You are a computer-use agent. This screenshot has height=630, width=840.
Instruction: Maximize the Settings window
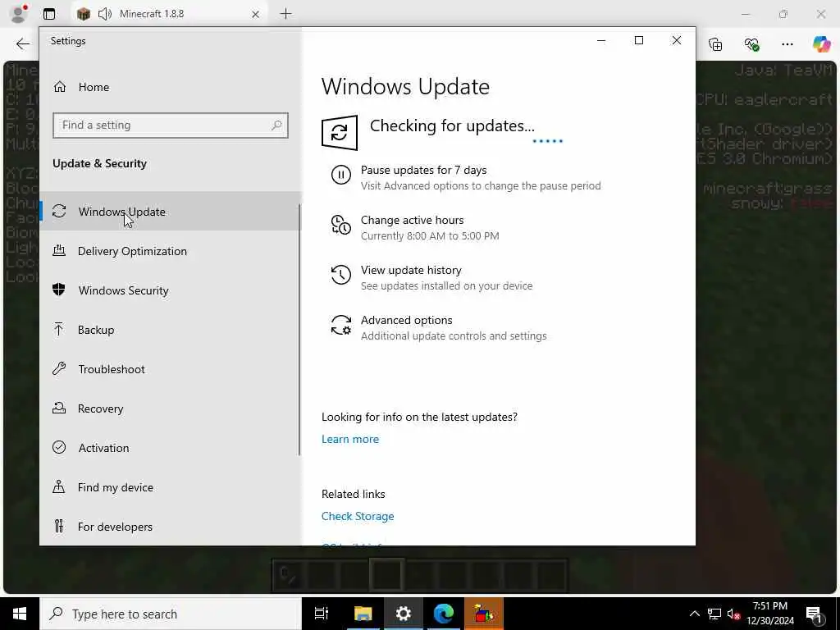(x=638, y=40)
